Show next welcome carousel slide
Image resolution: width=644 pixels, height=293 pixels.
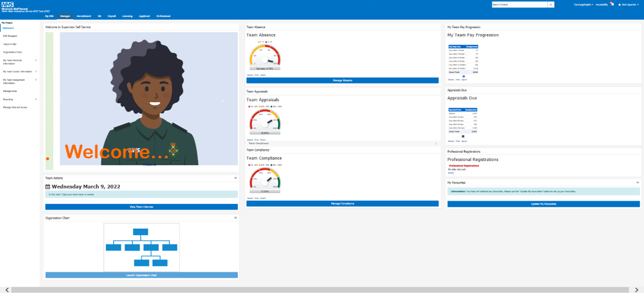[223, 101]
